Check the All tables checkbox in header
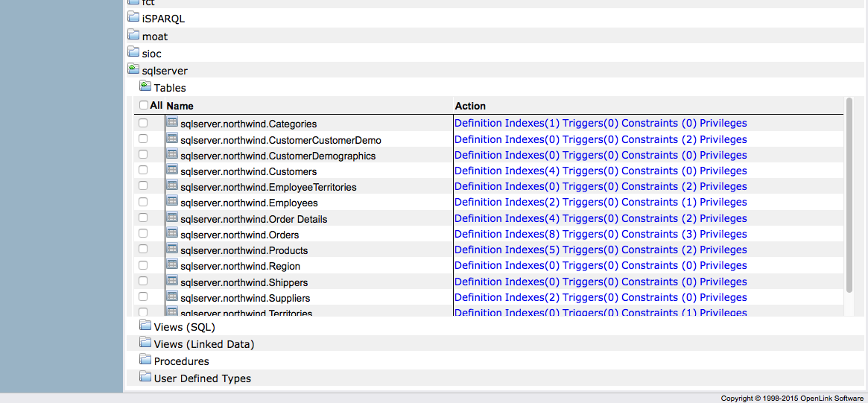 144,106
